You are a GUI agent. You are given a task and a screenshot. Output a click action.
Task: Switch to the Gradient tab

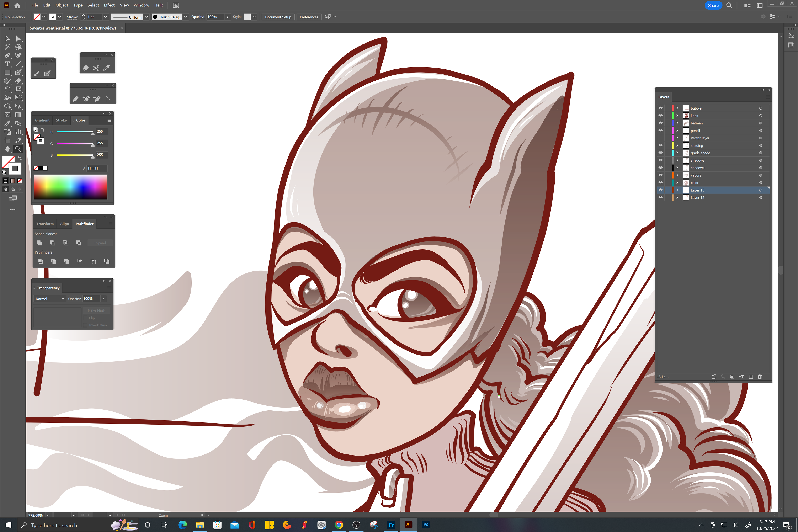coord(42,121)
